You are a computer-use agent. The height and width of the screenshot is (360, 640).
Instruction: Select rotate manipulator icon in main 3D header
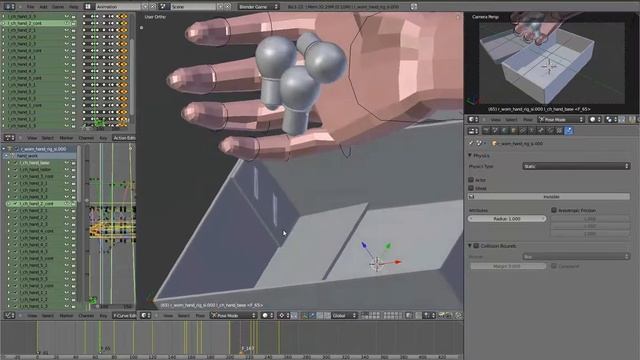(320, 316)
